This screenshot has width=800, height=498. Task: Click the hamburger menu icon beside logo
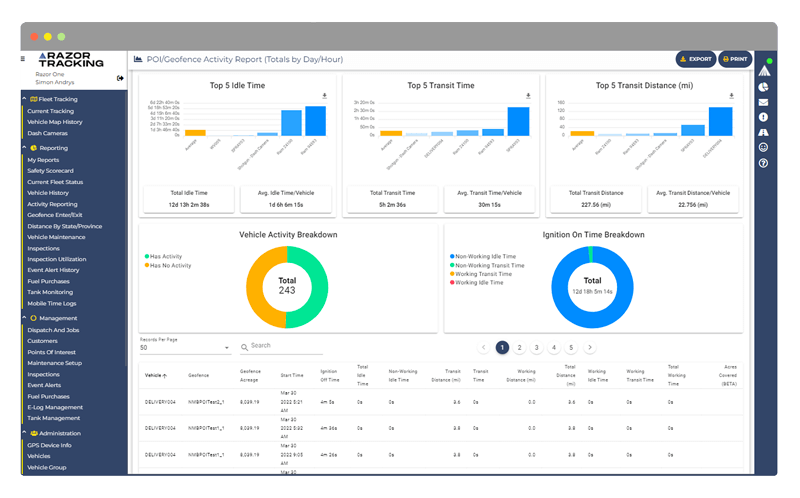[x=23, y=59]
